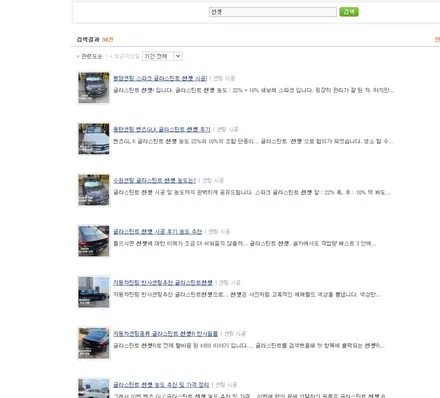The height and width of the screenshot is (398, 440).
Task: Sort results by 관련도순 relevance
Action: click(x=91, y=56)
